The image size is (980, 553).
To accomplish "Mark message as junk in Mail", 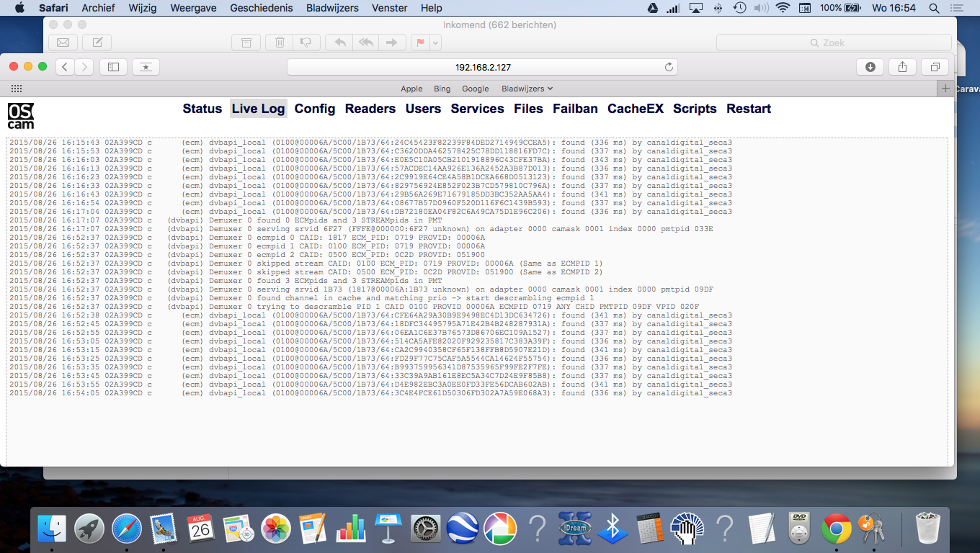I will 306,42.
